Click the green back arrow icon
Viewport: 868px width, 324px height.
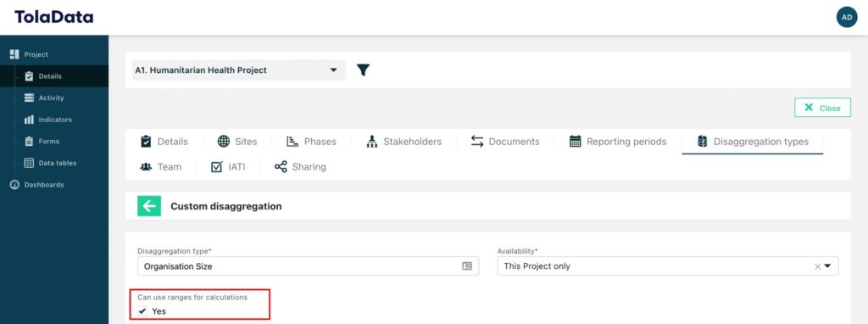tap(149, 206)
